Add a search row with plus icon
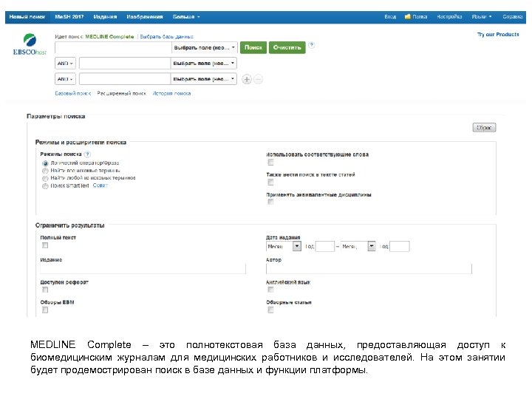The width and height of the screenshot is (532, 399). tap(247, 79)
